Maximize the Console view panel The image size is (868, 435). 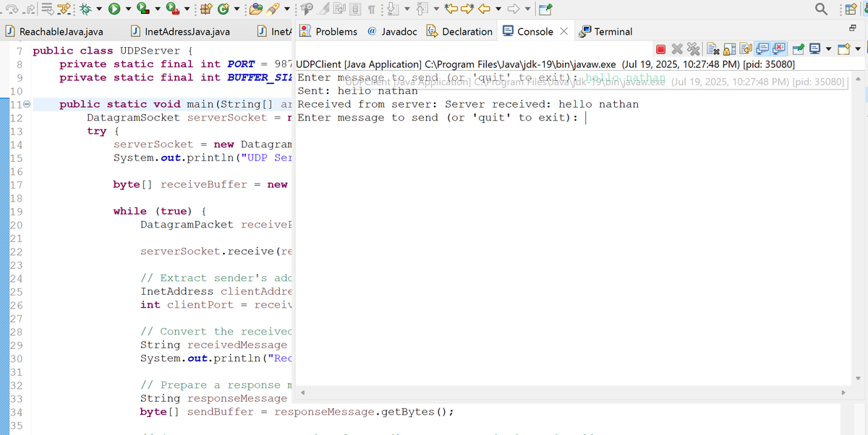click(852, 27)
